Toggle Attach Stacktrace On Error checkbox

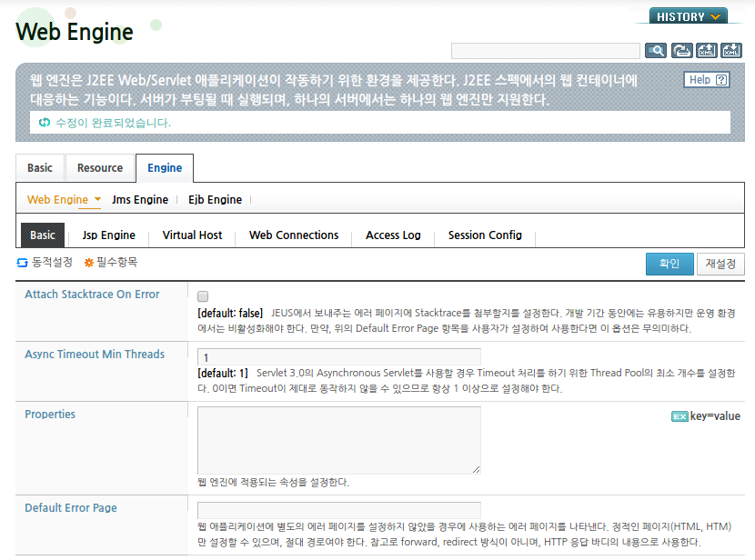click(203, 295)
